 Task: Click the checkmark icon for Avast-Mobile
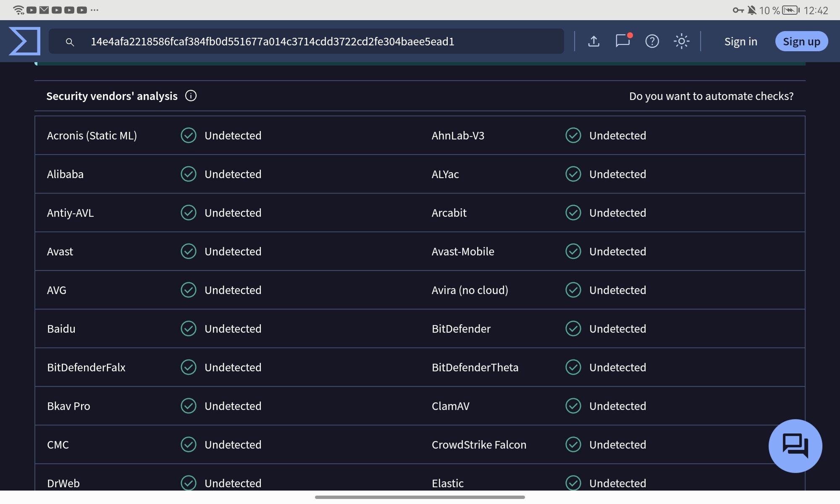pyautogui.click(x=573, y=251)
